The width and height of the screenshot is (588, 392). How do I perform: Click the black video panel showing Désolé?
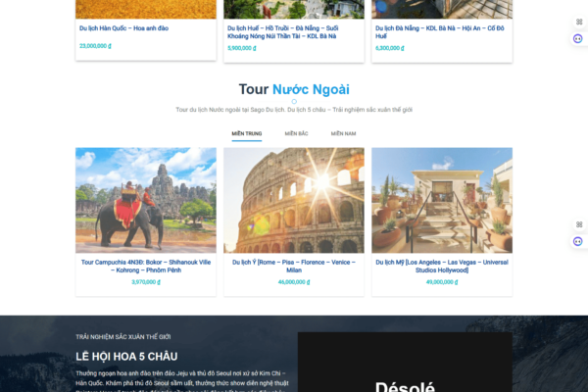click(x=405, y=362)
